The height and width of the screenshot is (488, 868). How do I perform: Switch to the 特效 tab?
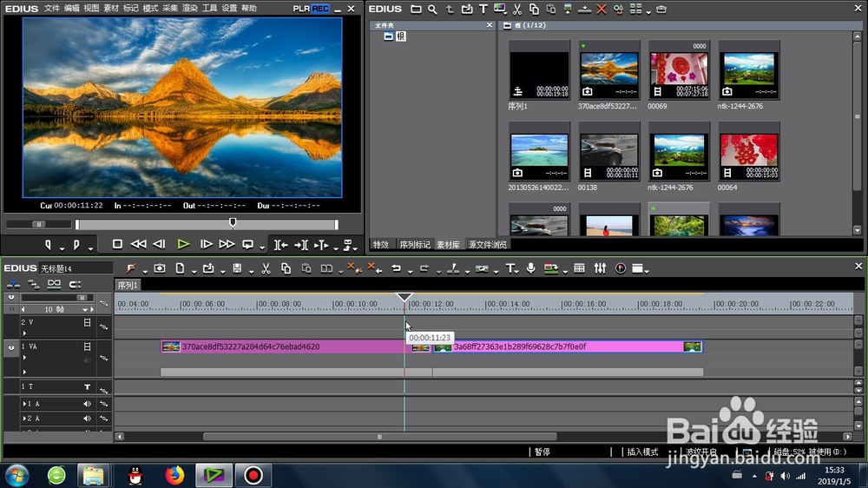tap(381, 244)
